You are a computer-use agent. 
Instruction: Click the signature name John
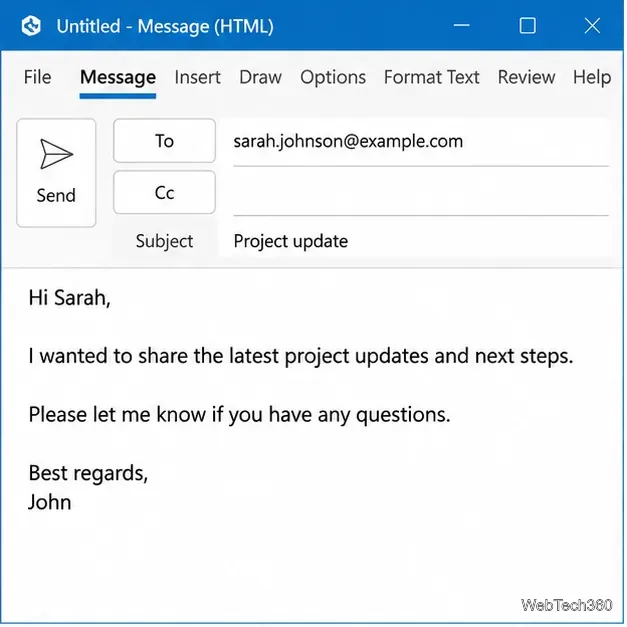(x=50, y=503)
